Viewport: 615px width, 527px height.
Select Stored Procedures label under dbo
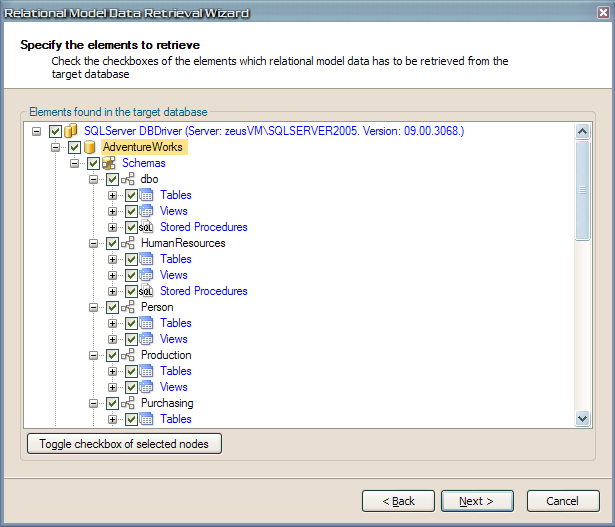204,227
